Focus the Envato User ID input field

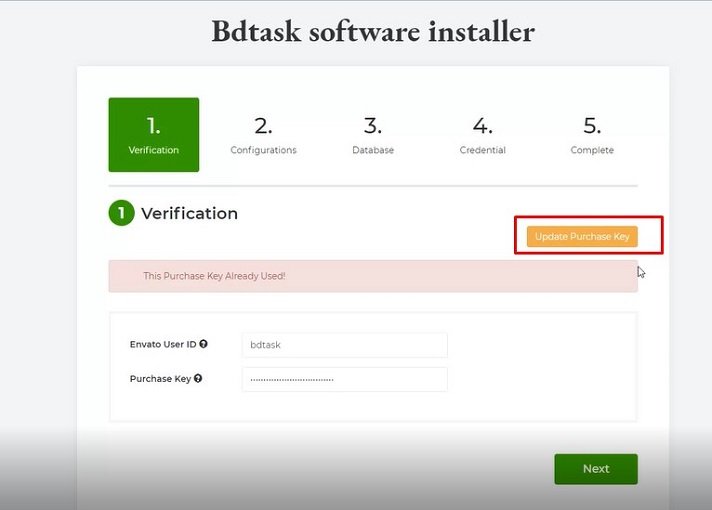pyautogui.click(x=344, y=345)
